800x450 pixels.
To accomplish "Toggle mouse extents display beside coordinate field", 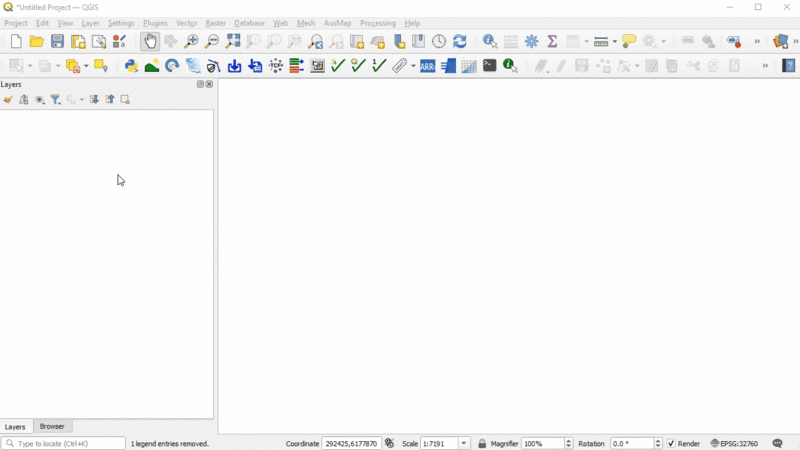I will click(390, 443).
